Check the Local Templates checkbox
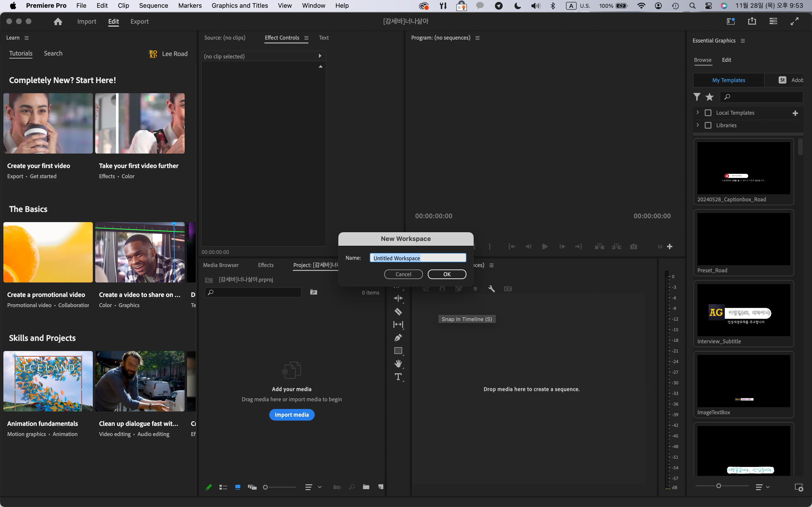The image size is (812, 507). click(x=708, y=113)
